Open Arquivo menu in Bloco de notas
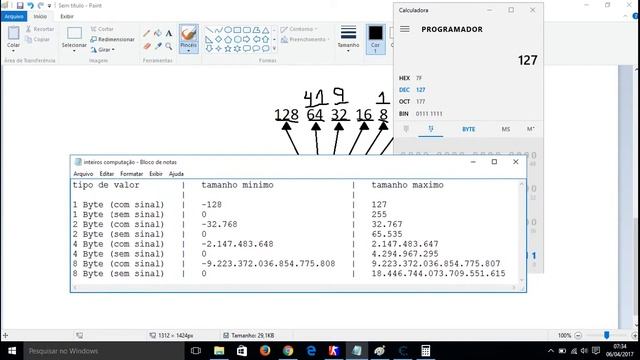Screen dimensions: 640x360 83,174
